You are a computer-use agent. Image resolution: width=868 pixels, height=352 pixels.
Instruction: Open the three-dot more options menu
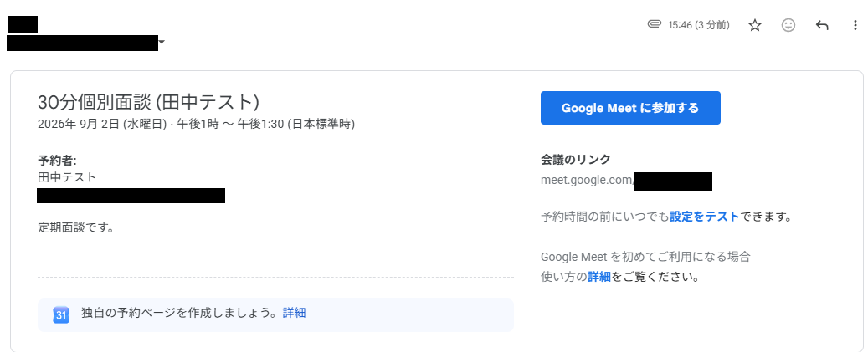pos(855,25)
